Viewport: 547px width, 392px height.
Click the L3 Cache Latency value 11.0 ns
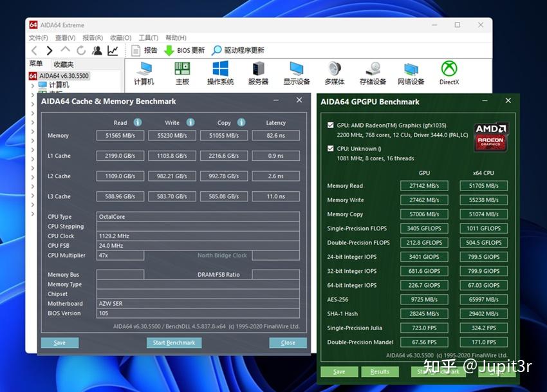click(275, 196)
